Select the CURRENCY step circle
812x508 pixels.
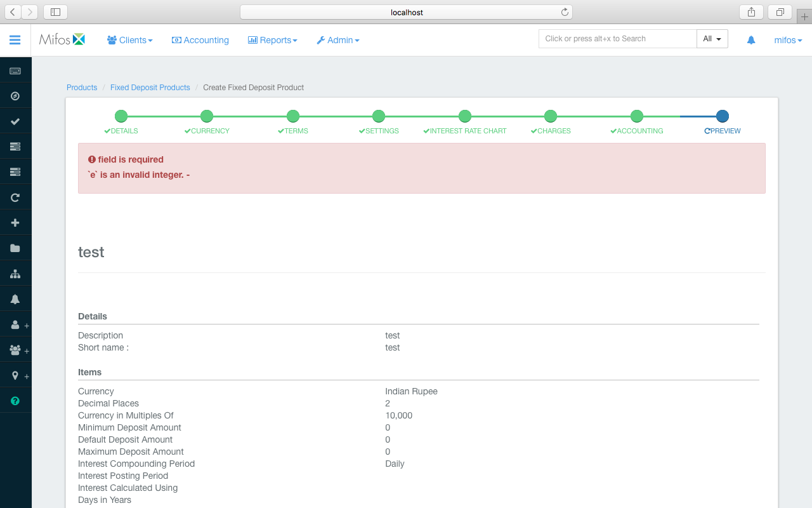tap(207, 116)
